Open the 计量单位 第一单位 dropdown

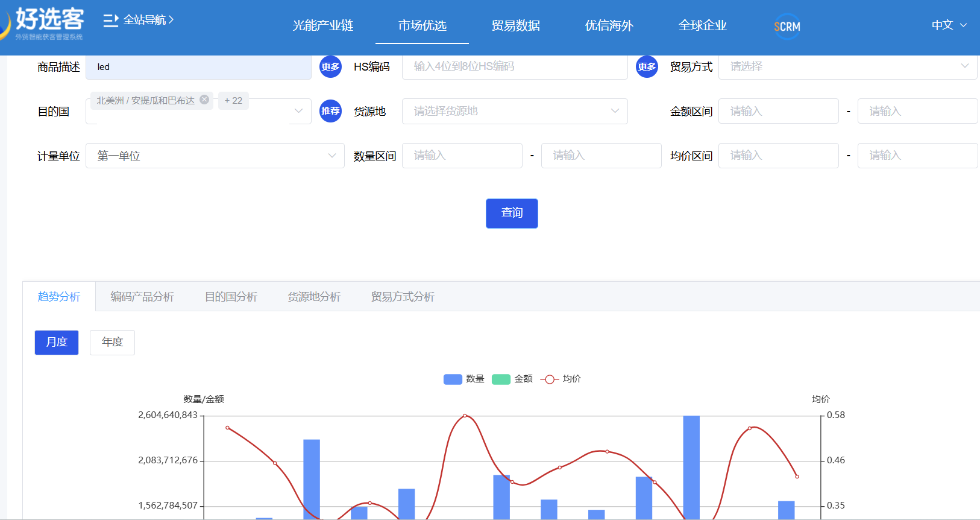click(215, 156)
